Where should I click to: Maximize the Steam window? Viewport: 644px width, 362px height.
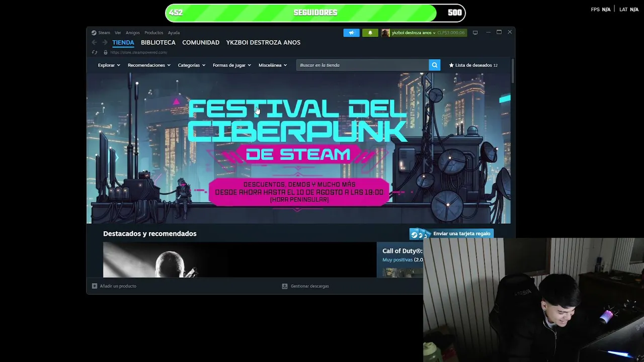point(499,32)
